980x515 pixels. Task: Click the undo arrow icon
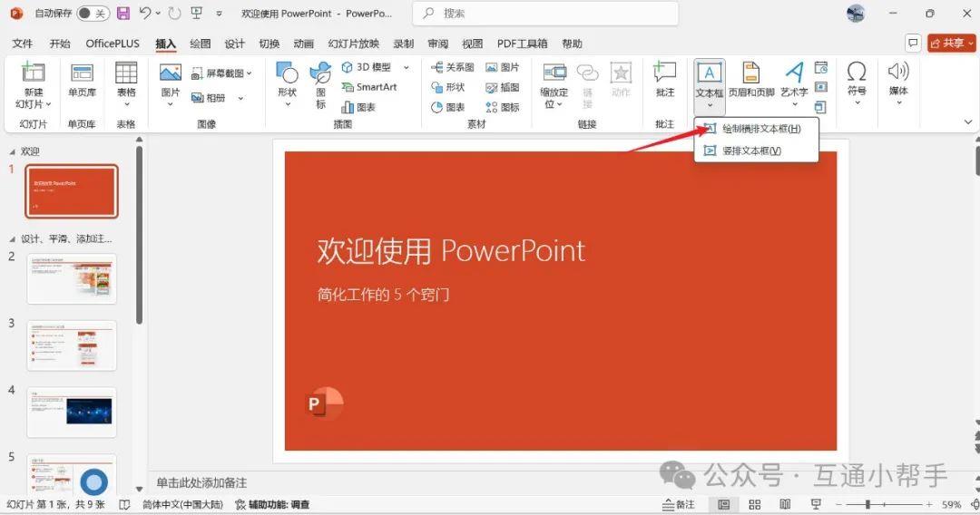pyautogui.click(x=145, y=13)
